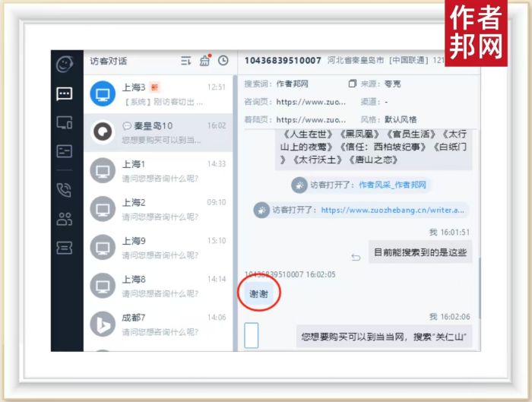532x402 pixels.
Task: Click the 谢谢 visitor message bubble
Action: coord(258,293)
